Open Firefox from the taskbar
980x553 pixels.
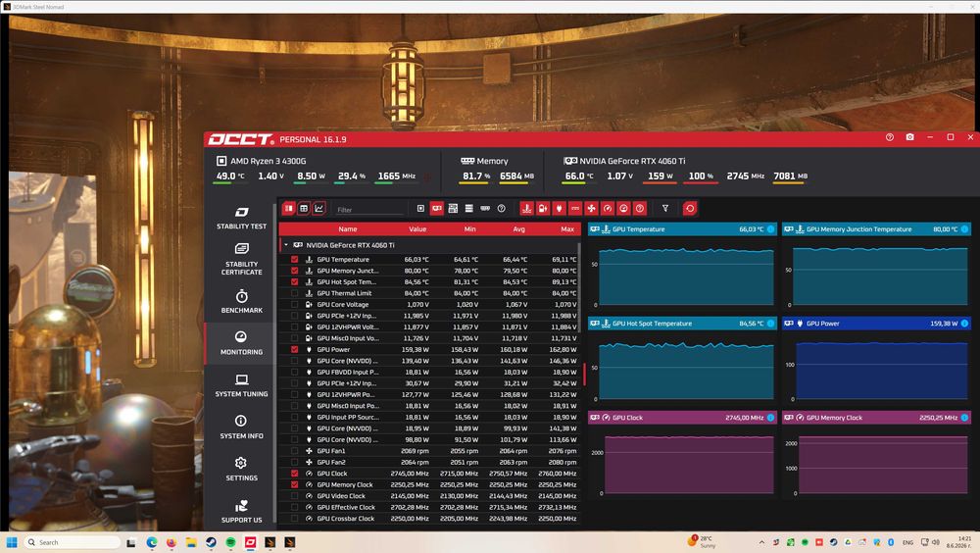[171, 542]
